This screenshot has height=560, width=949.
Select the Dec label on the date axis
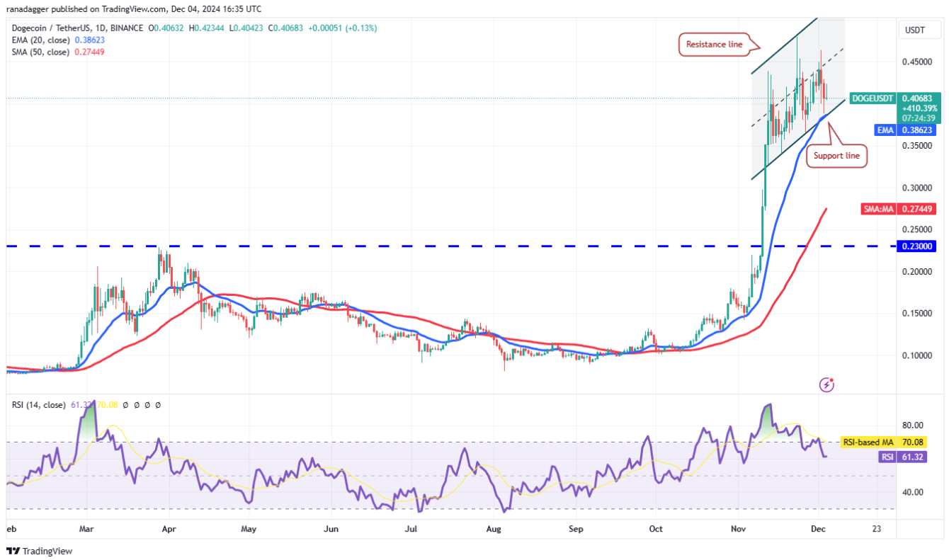coord(819,529)
